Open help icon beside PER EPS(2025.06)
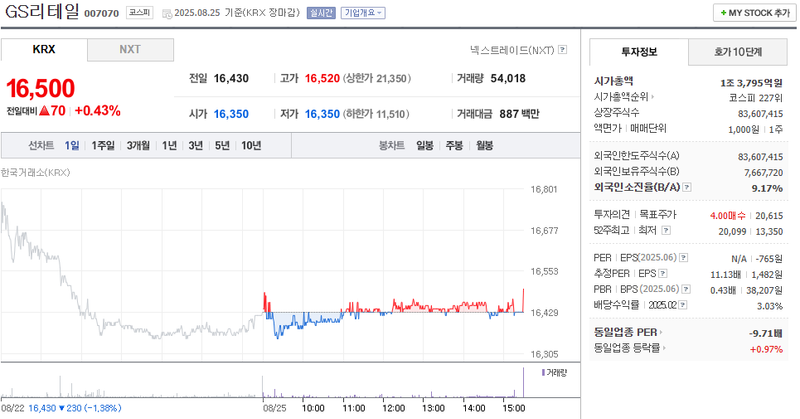This screenshot has height=419, width=800. pos(684,258)
